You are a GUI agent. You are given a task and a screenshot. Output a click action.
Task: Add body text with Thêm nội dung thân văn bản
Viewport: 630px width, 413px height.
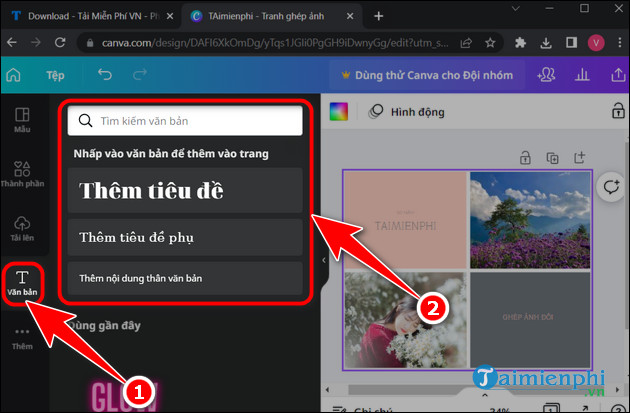tap(185, 278)
